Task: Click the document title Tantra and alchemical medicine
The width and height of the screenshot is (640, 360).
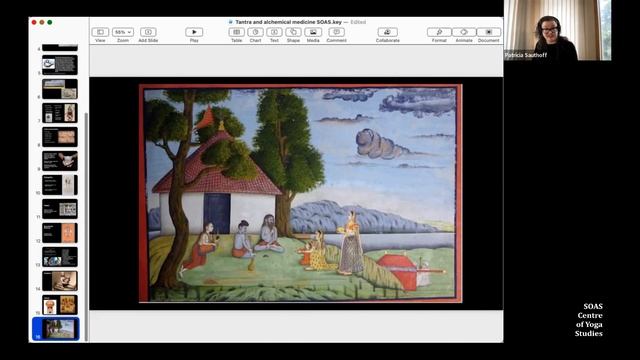Action: tap(288, 22)
